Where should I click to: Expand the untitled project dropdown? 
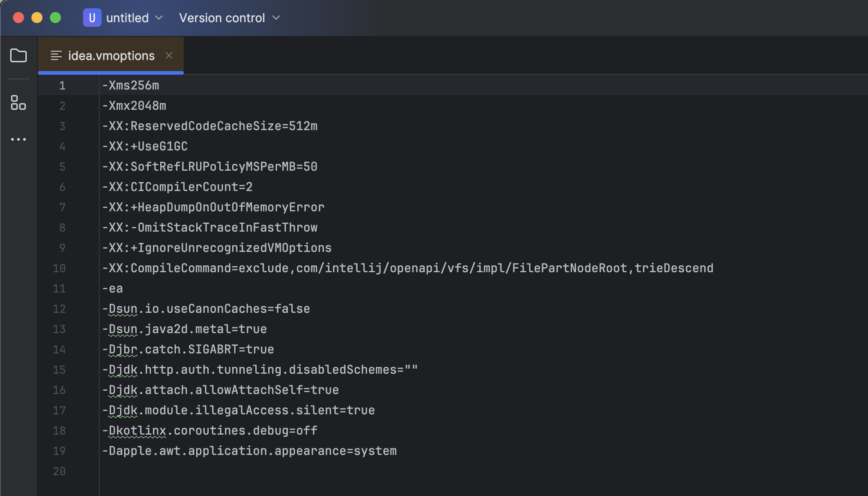tap(159, 18)
